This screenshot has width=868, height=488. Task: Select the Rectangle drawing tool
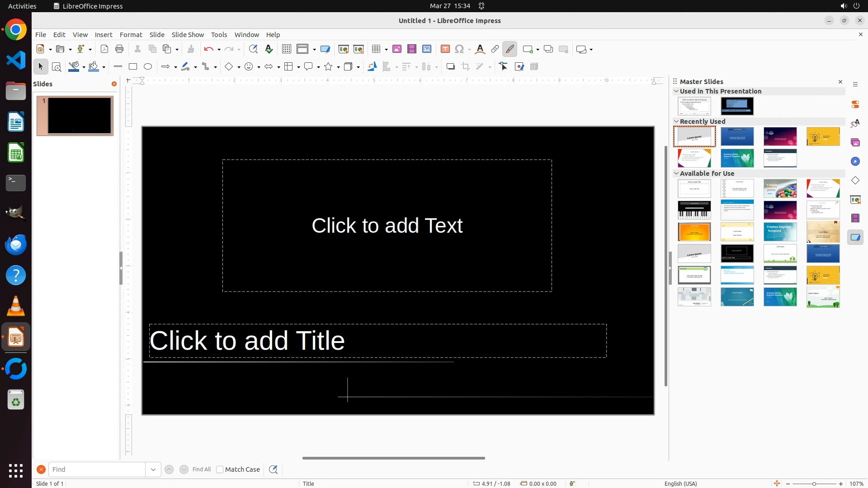point(133,67)
